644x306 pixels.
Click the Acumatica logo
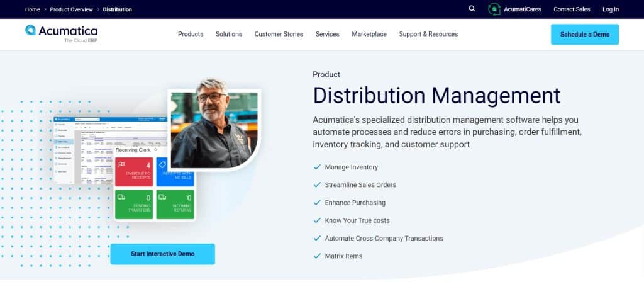[x=61, y=33]
